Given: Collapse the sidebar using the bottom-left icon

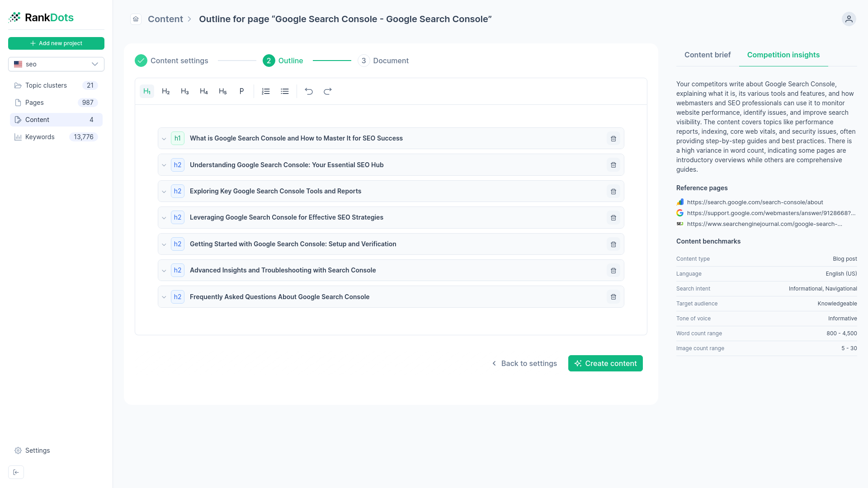Looking at the screenshot, I should 16,472.
